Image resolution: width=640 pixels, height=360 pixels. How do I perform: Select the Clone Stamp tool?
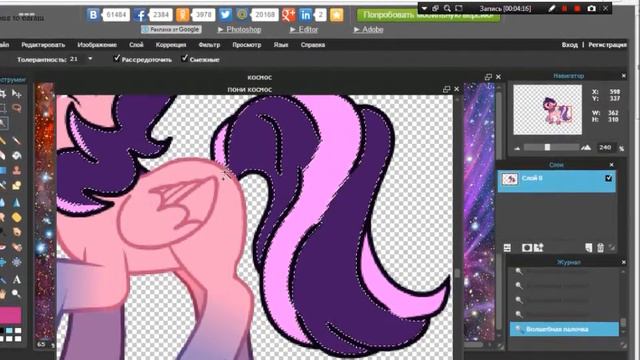tap(16, 171)
